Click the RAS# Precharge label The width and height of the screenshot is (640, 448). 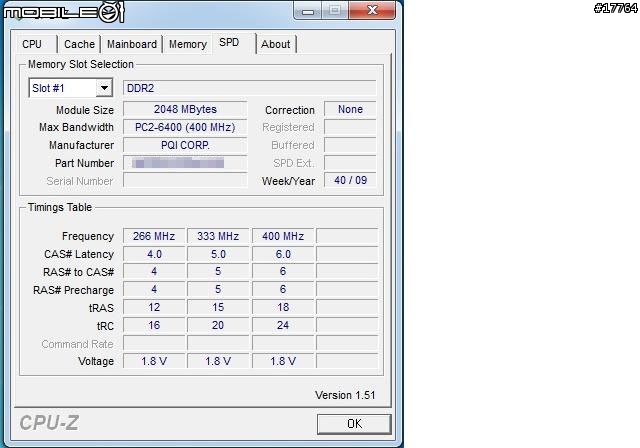coord(73,290)
